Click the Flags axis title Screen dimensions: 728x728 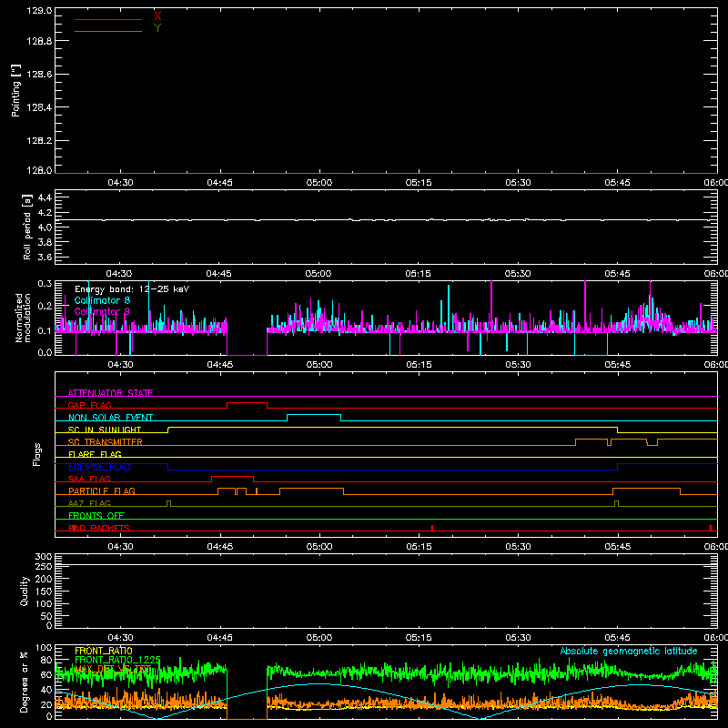[37, 454]
